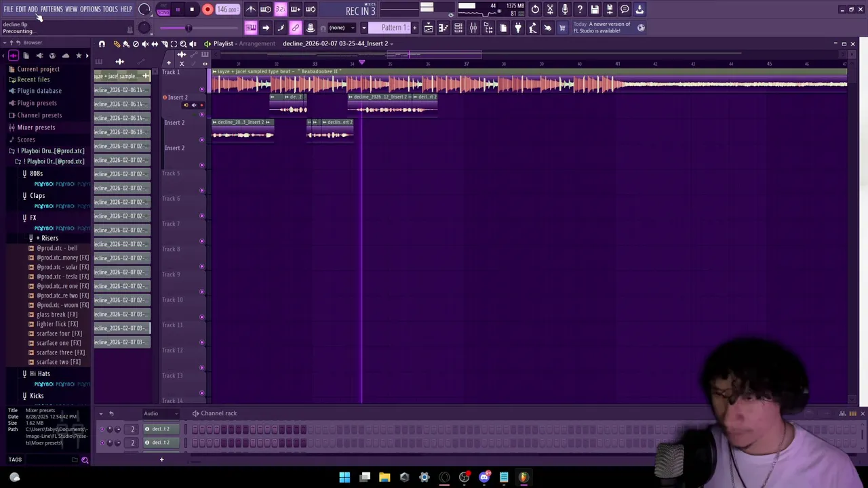Adjust the master volume knob
Screen dimensions: 868x488
click(144, 9)
